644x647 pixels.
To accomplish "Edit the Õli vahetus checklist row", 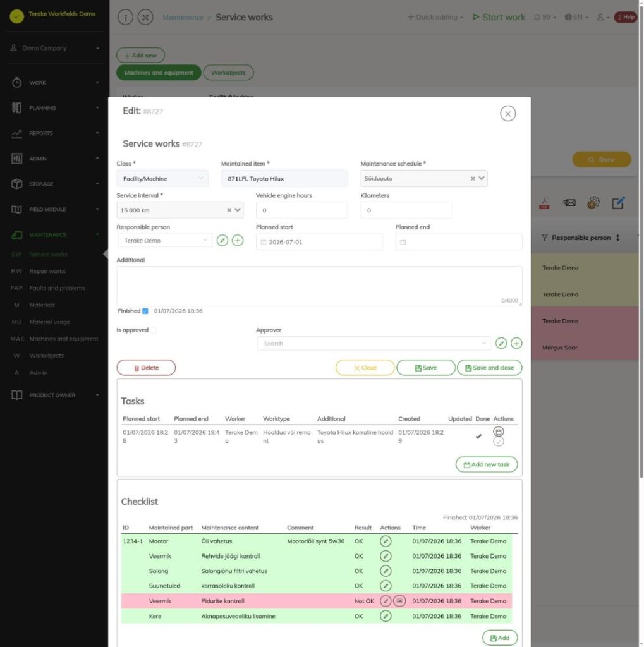I will pyautogui.click(x=385, y=541).
